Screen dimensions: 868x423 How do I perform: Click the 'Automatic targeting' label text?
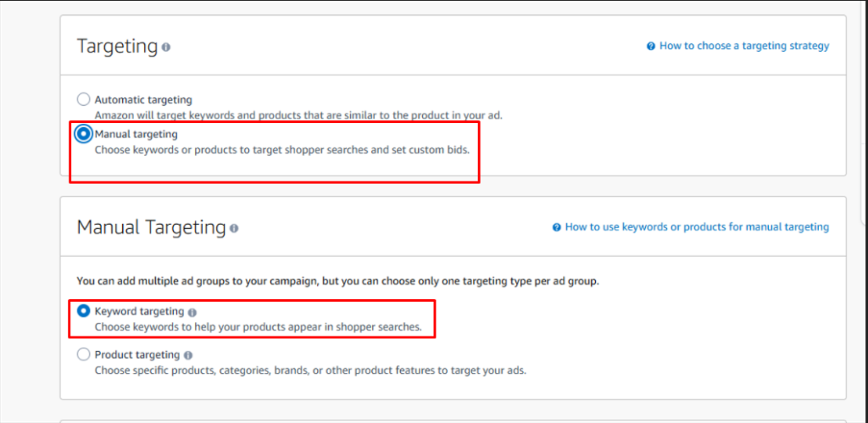point(143,100)
